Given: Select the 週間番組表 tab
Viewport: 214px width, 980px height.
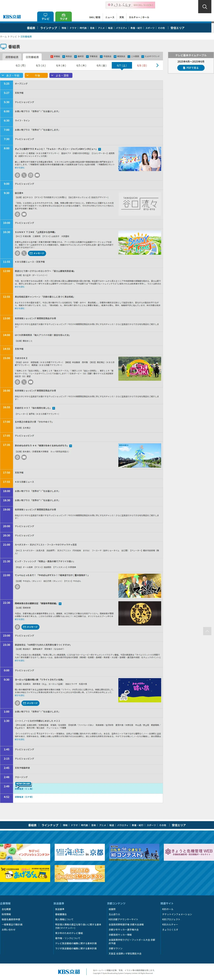Looking at the screenshot, I should pos(12,57).
